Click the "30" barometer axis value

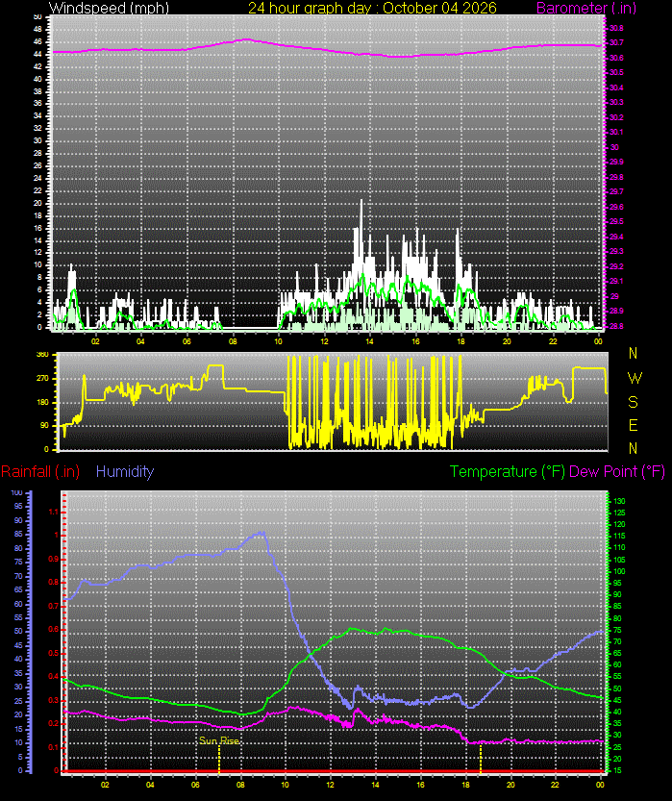[x=614, y=147]
